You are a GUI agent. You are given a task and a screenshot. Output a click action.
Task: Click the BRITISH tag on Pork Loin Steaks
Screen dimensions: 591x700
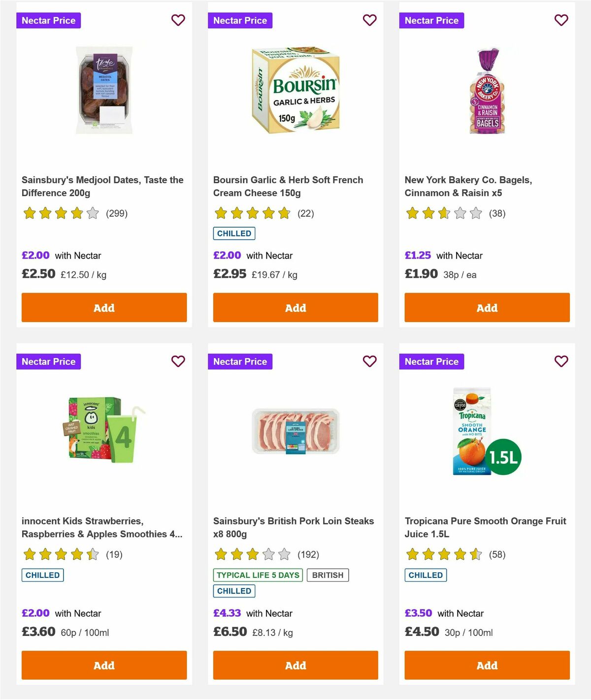point(328,575)
